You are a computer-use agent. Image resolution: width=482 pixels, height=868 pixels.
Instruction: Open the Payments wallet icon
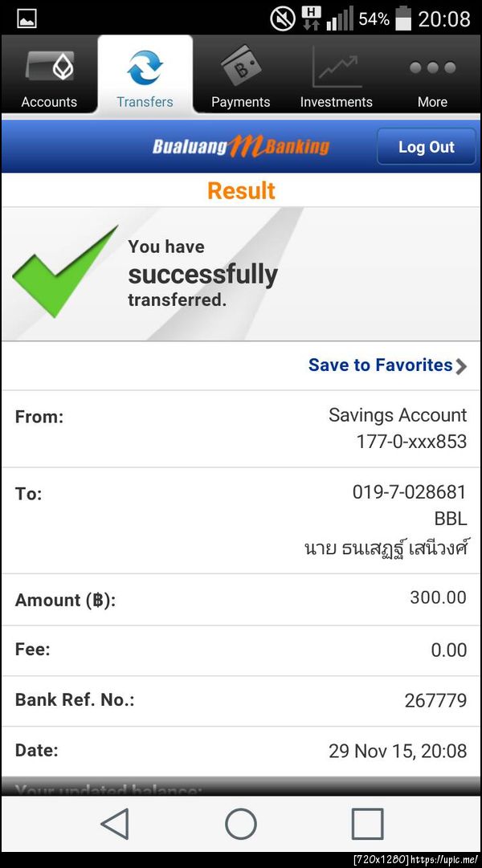240,67
